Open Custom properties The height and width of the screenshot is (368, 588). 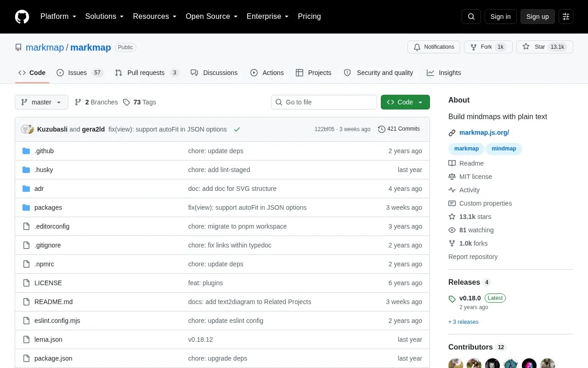point(480,203)
